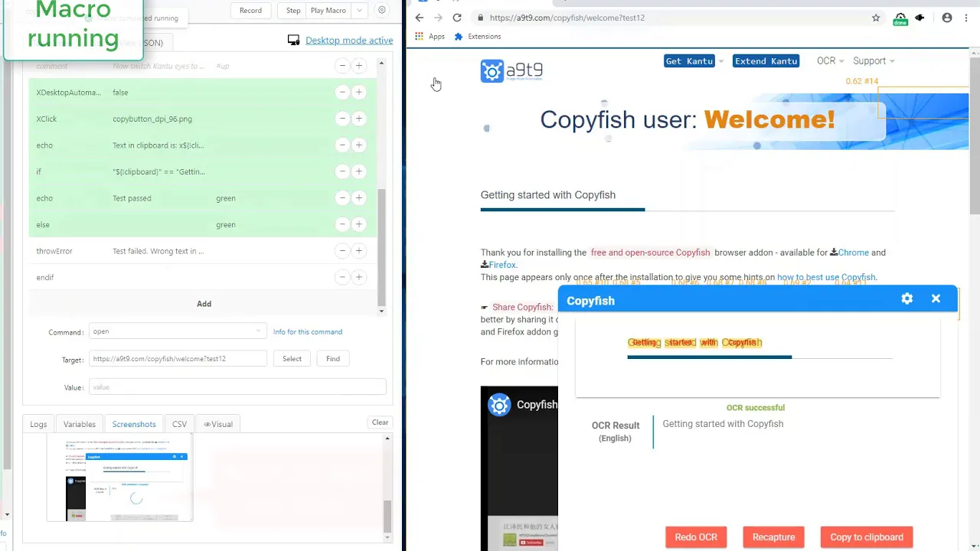Expand the Support menu on a9t9 site
Viewport: 980px width, 551px height.
tap(874, 60)
